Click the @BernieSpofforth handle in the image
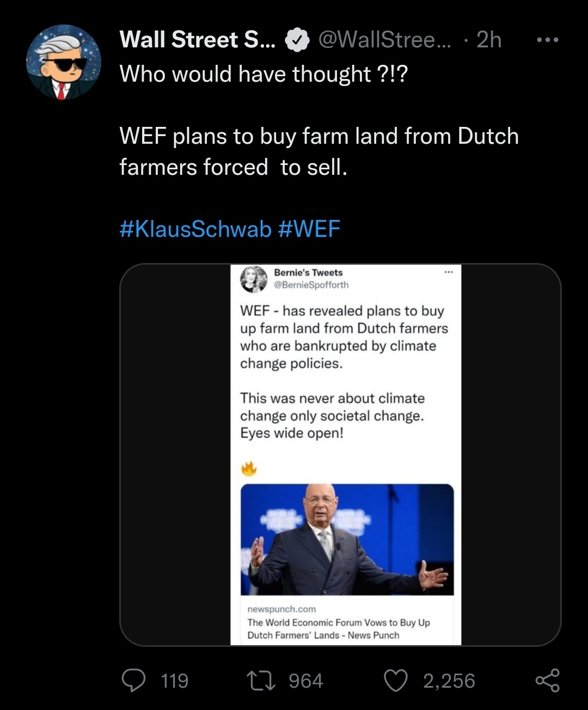This screenshot has height=710, width=588. 311,285
